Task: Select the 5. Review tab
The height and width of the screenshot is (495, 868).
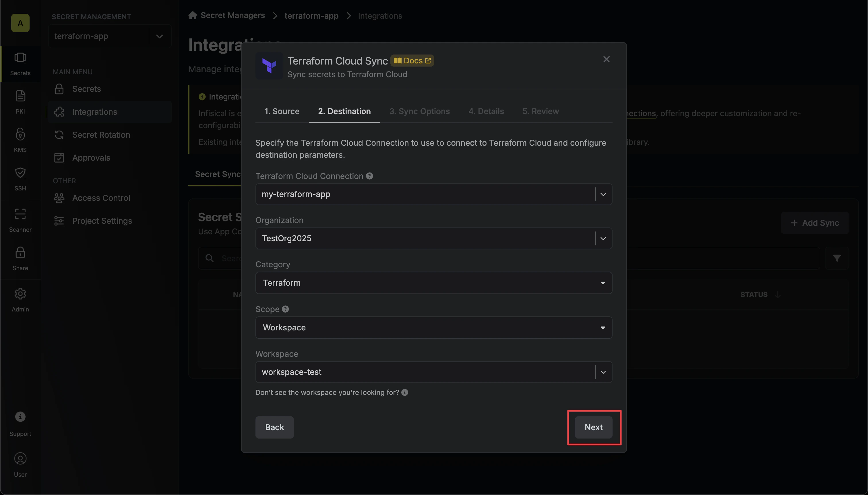Action: (x=540, y=111)
